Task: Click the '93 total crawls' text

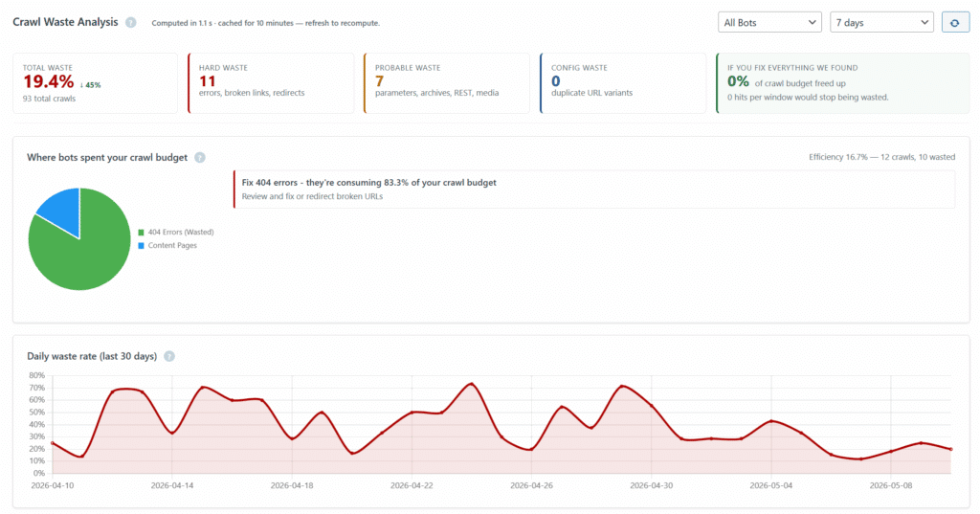Action: [50, 99]
